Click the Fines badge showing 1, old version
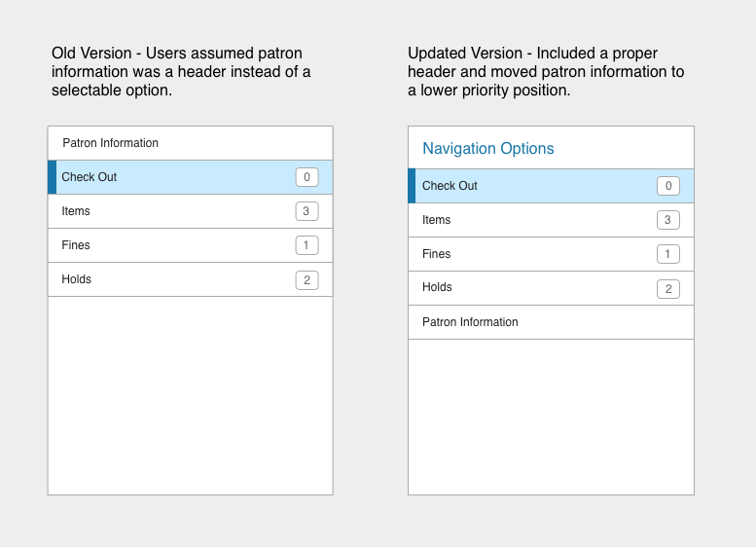This screenshot has height=547, width=756. click(x=306, y=245)
